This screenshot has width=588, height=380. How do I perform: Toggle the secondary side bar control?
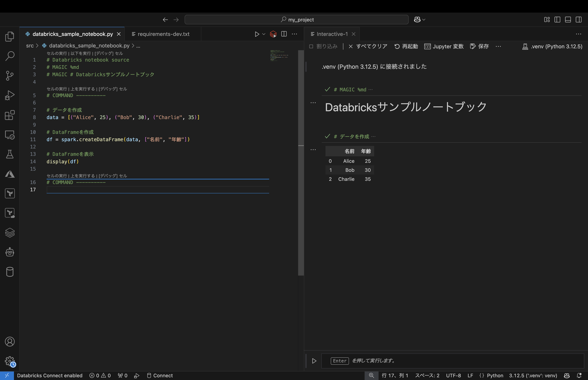(x=579, y=20)
